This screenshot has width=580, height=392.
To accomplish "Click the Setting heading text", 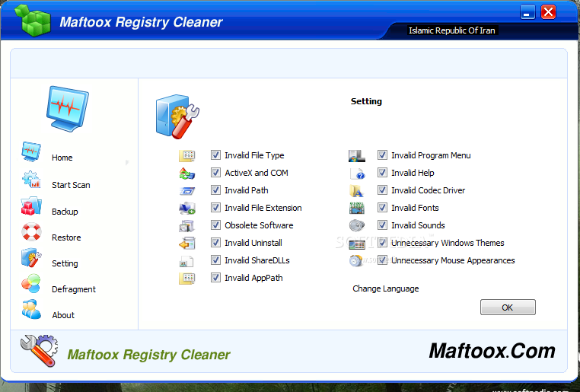I will click(366, 102).
